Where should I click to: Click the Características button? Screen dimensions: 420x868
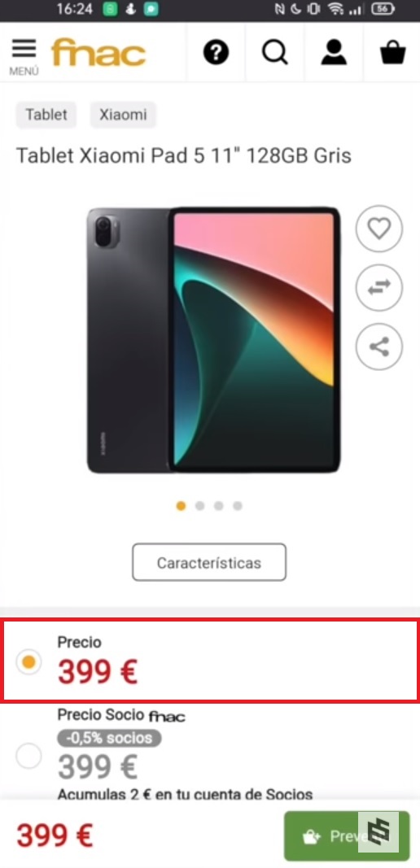tap(209, 562)
